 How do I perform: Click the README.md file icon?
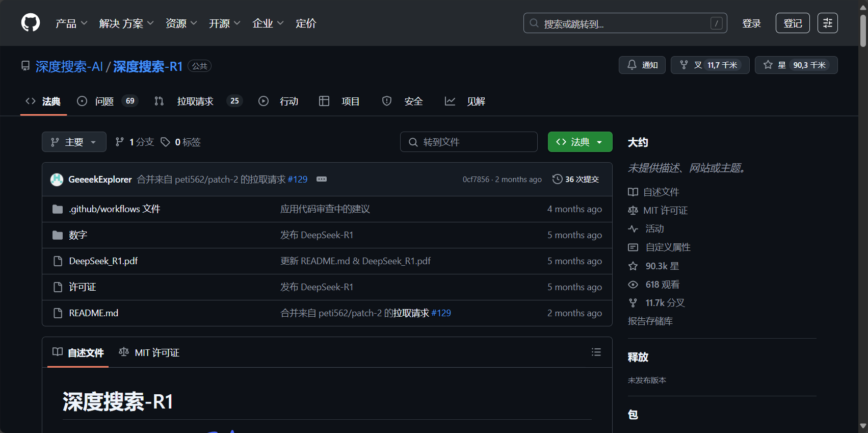(x=58, y=313)
